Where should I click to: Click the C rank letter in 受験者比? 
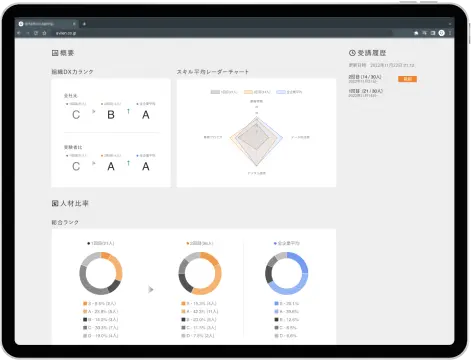click(76, 166)
